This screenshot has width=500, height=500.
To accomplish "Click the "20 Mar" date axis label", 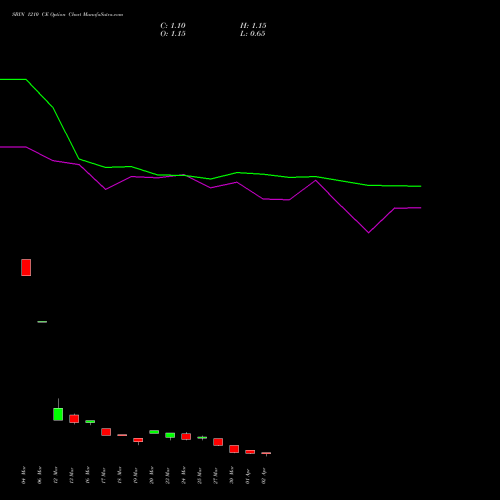I will 151,475.
